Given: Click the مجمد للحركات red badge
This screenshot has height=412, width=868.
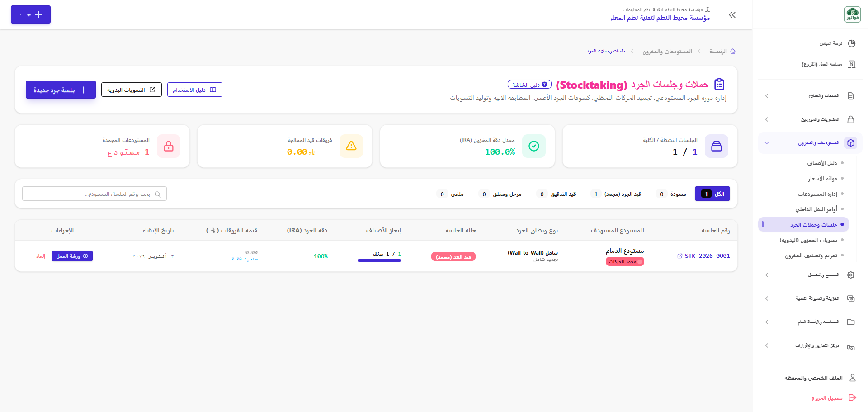Looking at the screenshot, I should pyautogui.click(x=625, y=261).
